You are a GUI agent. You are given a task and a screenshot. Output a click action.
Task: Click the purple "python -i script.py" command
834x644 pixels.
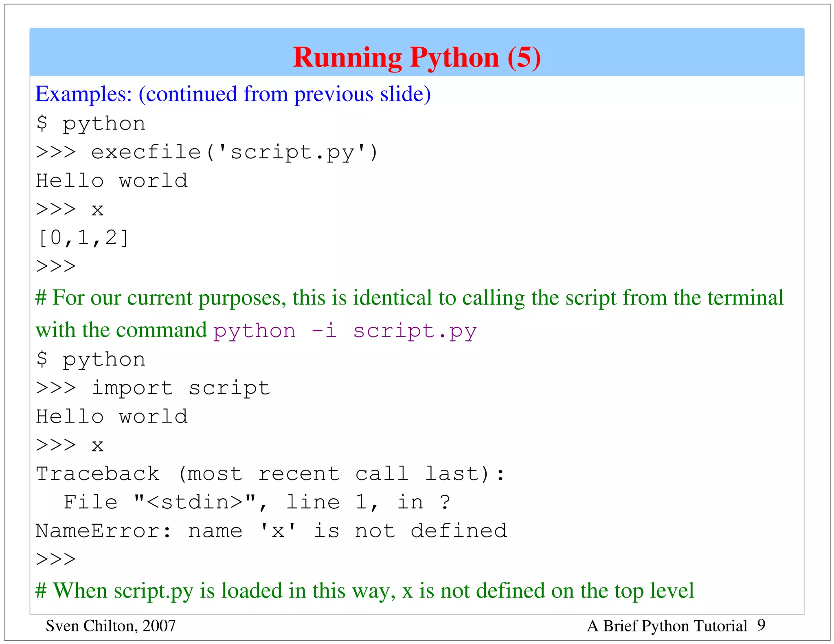(345, 331)
